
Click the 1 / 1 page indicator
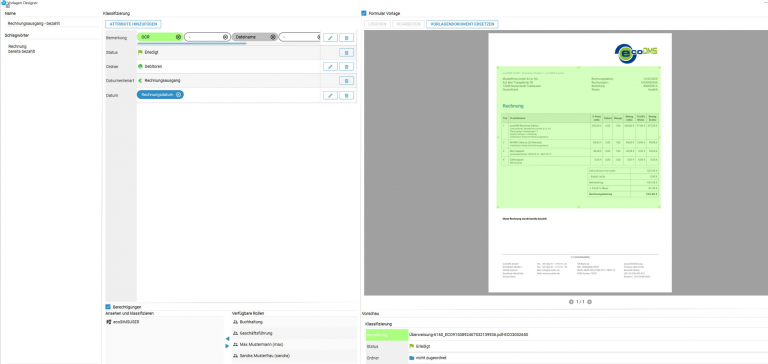(580, 302)
